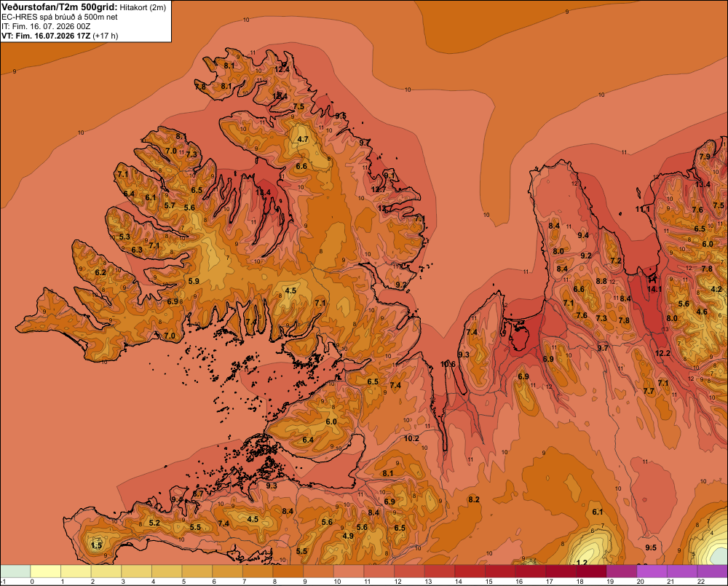Screen dimensions: 728x586
Task: Click legend scale number -1
Action: 3,582
